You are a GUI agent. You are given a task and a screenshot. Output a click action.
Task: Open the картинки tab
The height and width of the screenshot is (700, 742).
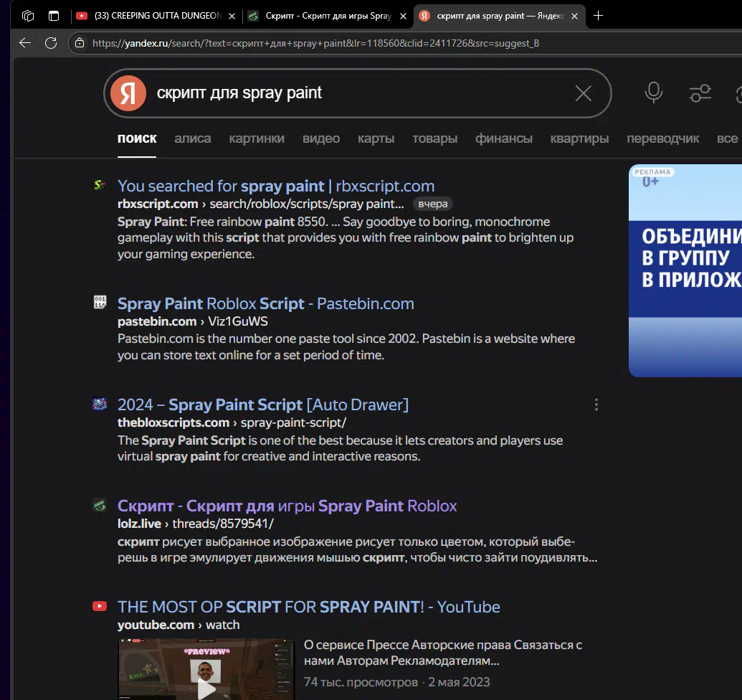[257, 138]
